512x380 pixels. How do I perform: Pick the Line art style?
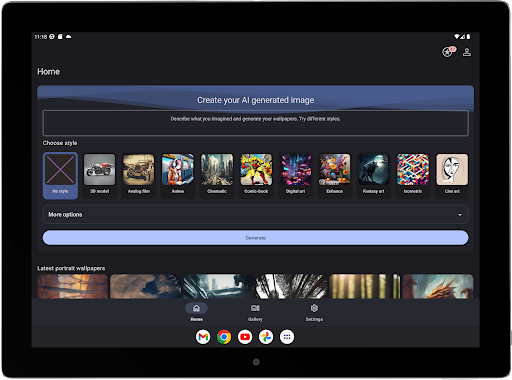click(x=452, y=175)
